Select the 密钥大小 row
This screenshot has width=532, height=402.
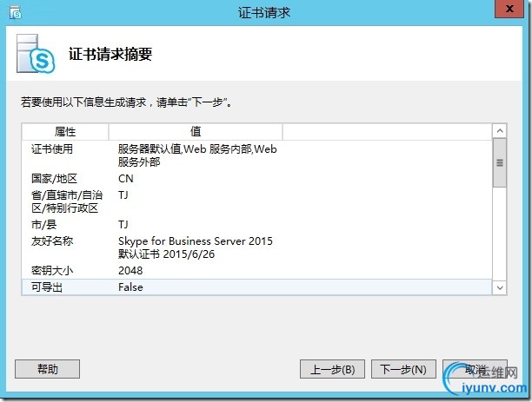pos(256,271)
